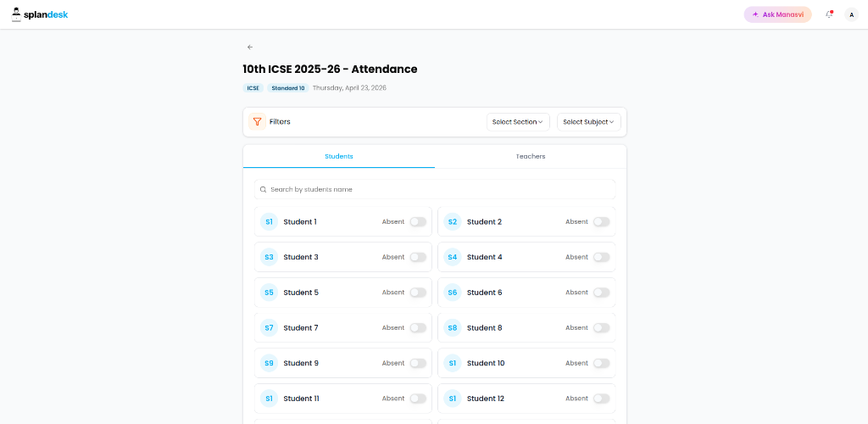Click the Standard 10 tag
868x424 pixels.
288,88
